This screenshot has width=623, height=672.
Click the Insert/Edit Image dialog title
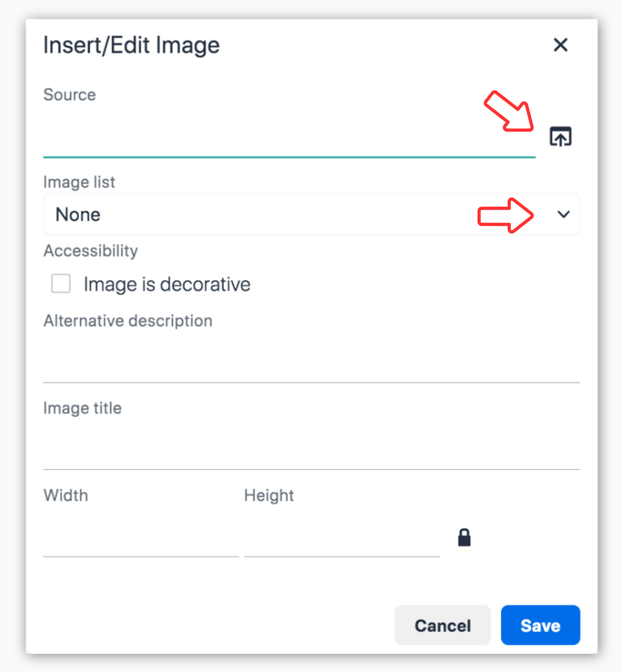[x=131, y=45]
